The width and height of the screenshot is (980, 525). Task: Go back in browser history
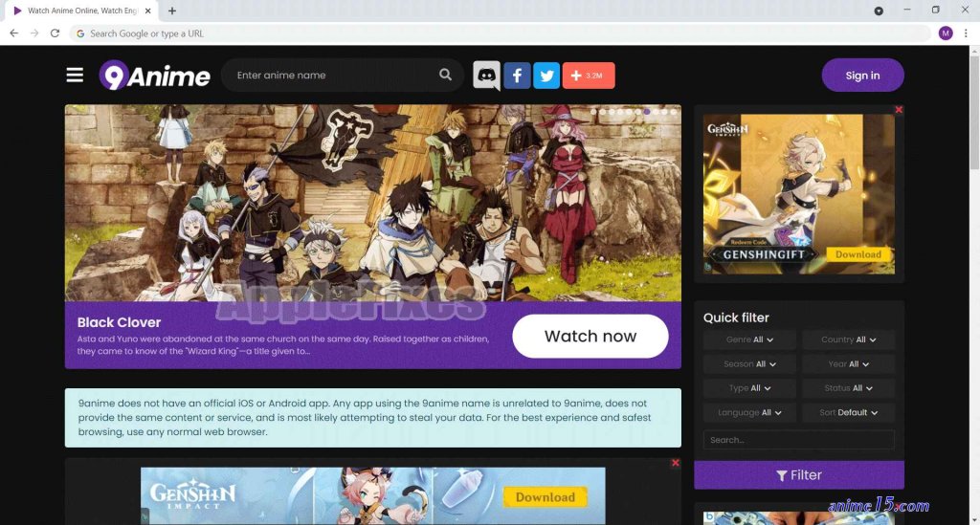[x=13, y=33]
